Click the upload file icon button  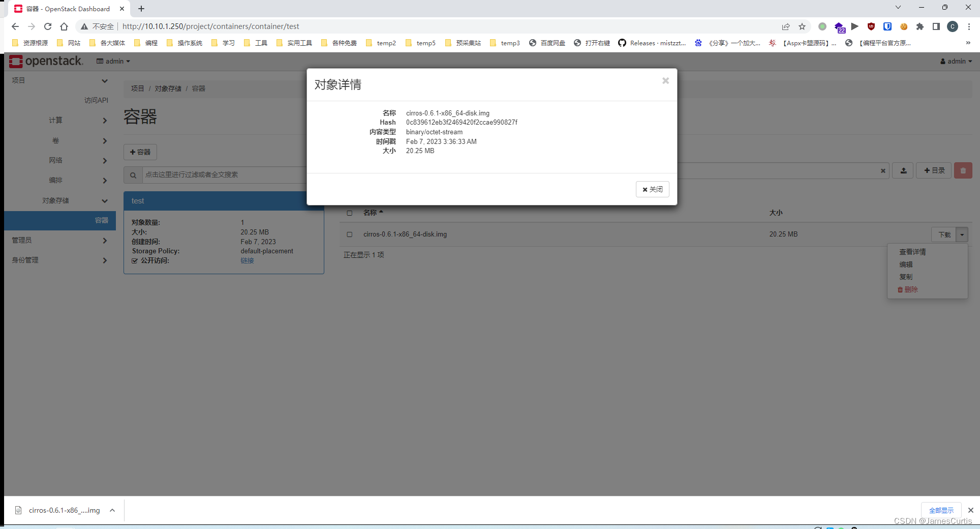(903, 170)
